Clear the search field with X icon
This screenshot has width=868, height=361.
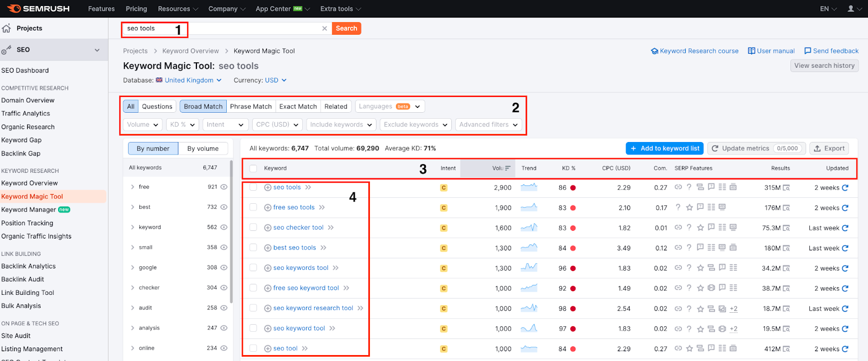tap(324, 29)
